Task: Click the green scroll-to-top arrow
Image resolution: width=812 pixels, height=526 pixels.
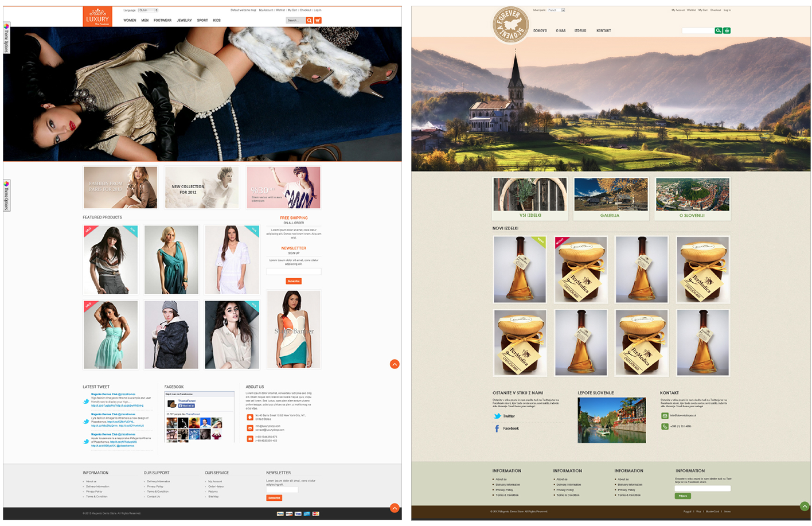Action: pos(805,506)
